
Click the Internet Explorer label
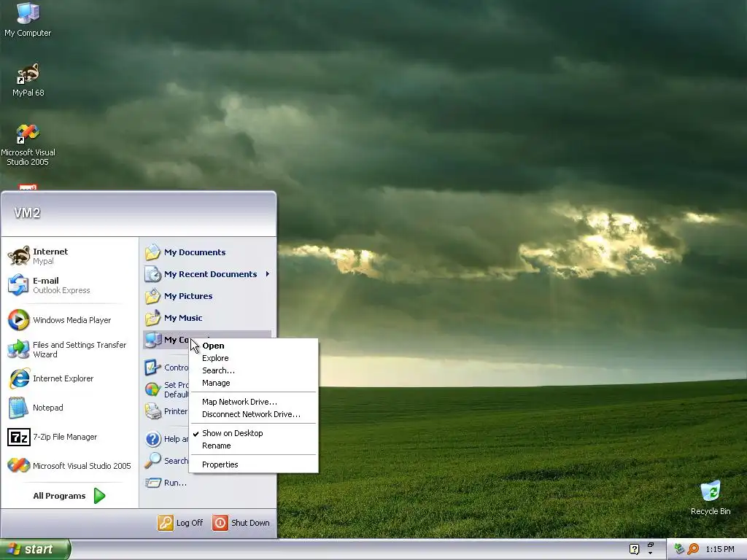[x=63, y=378]
